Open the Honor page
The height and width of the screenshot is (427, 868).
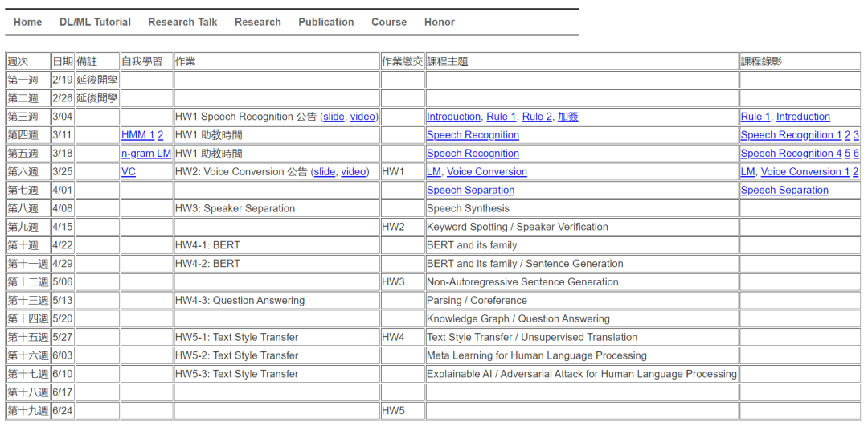pyautogui.click(x=440, y=23)
